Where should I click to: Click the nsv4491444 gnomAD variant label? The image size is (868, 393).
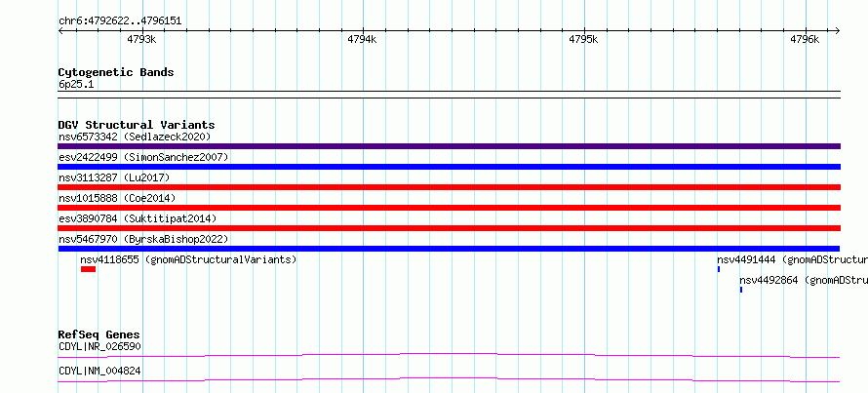click(x=792, y=259)
